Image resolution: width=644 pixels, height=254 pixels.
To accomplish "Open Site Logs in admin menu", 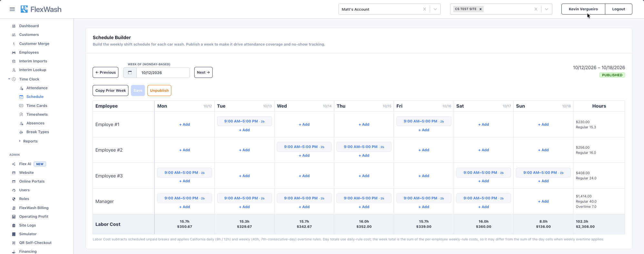I will pos(27,225).
